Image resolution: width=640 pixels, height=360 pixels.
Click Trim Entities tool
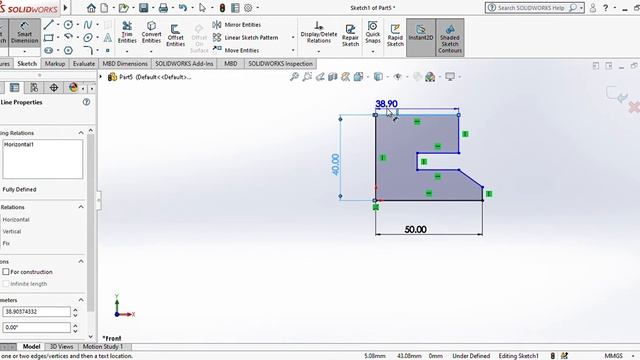(x=127, y=33)
